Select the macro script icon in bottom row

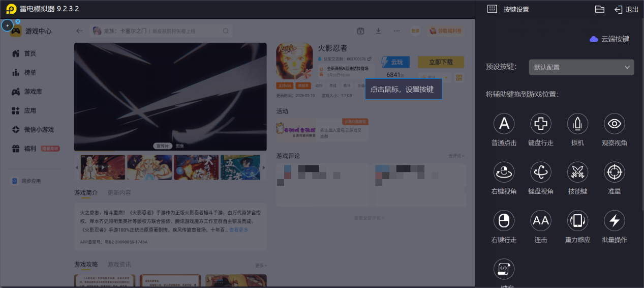tap(504, 269)
